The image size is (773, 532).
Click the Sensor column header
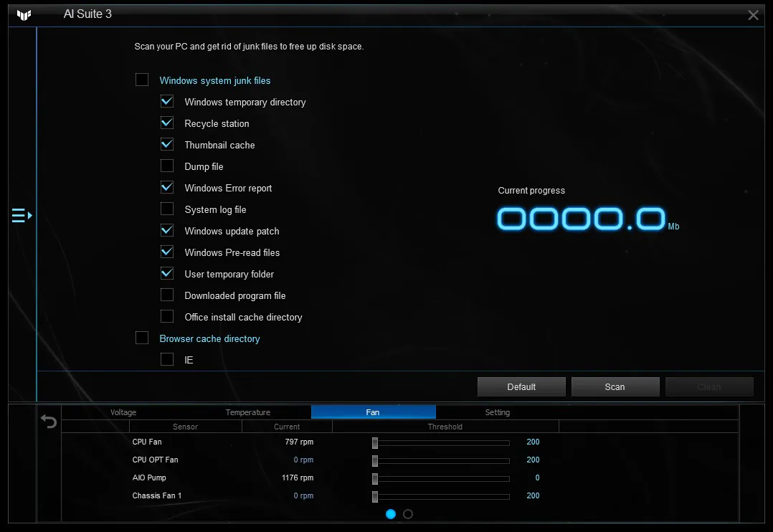[185, 427]
